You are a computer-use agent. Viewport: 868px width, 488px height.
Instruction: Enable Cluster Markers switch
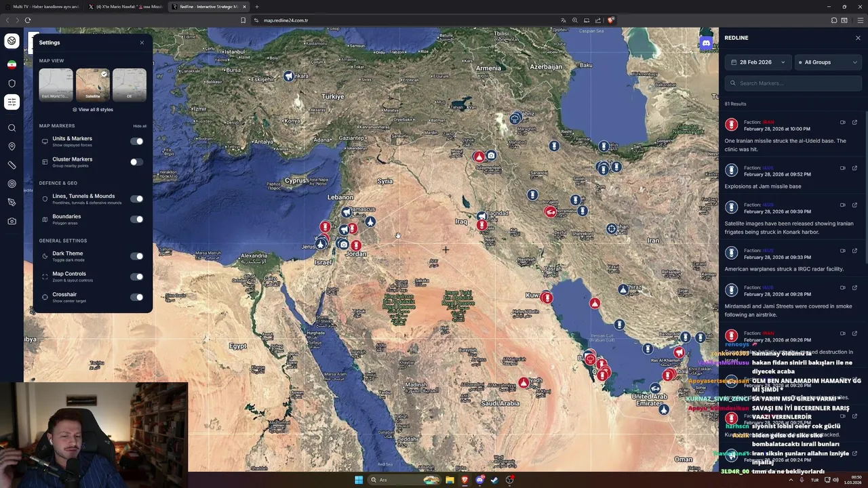(137, 162)
